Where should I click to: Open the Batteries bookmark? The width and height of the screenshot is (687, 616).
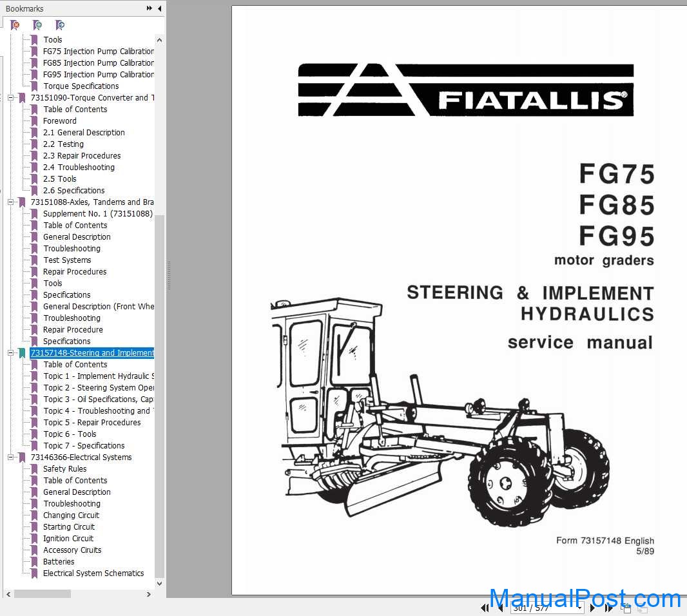coord(59,562)
